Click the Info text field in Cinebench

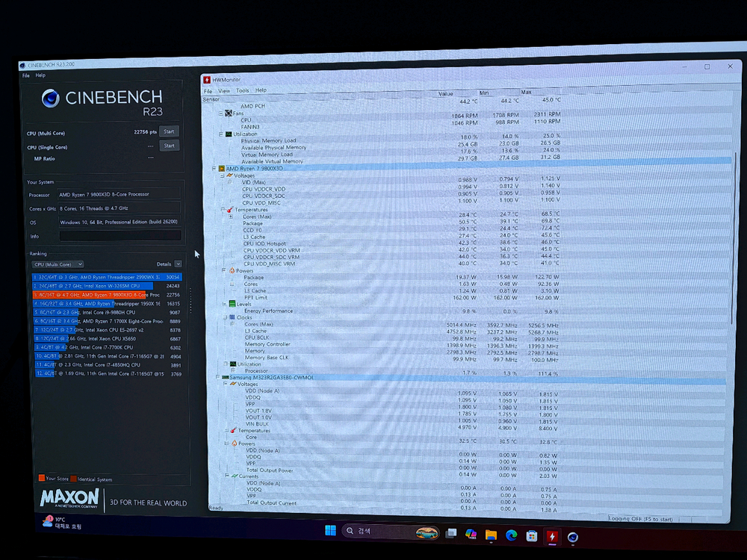pos(120,236)
